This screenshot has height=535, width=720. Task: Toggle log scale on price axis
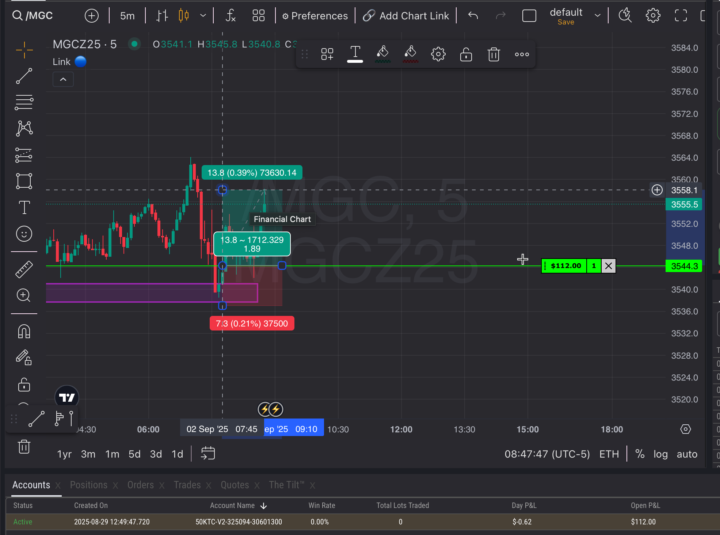coord(661,453)
